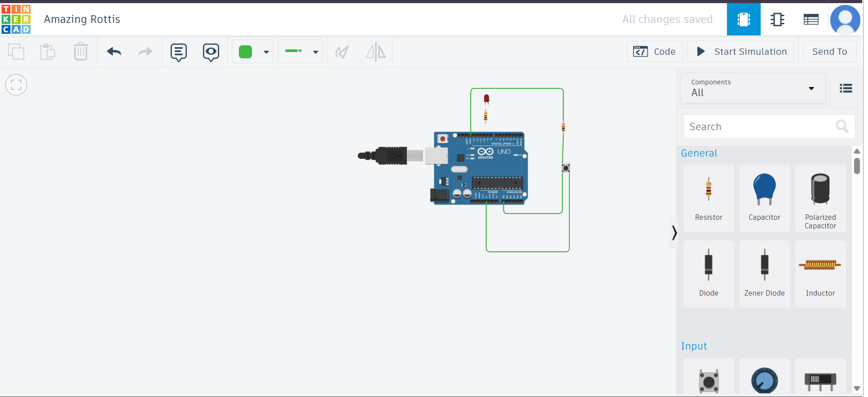Click the Zoom to fit icon

[x=16, y=85]
